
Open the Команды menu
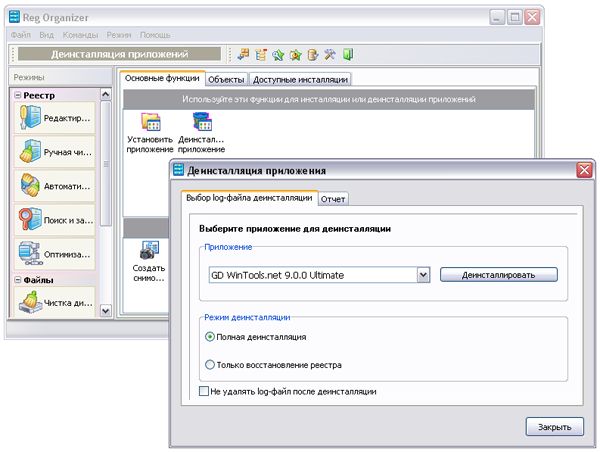click(x=80, y=35)
